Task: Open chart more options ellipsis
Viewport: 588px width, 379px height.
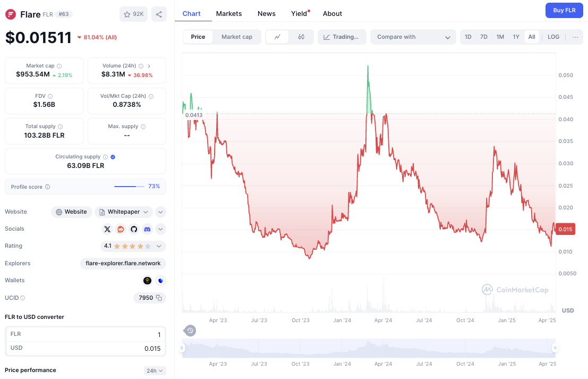Action: [x=575, y=37]
